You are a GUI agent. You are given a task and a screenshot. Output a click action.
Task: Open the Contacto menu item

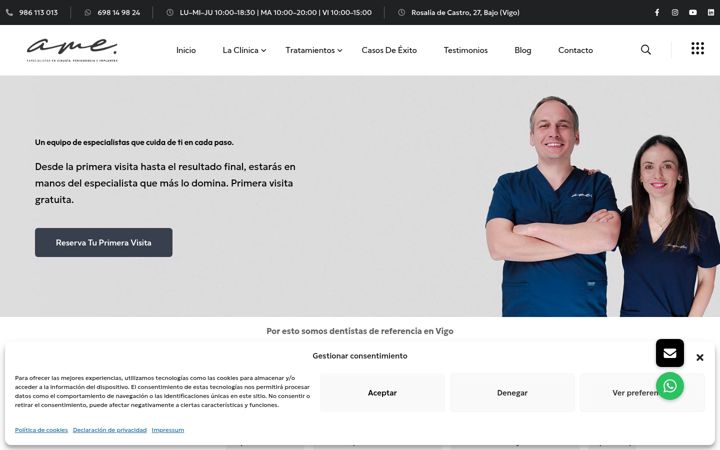pos(575,50)
